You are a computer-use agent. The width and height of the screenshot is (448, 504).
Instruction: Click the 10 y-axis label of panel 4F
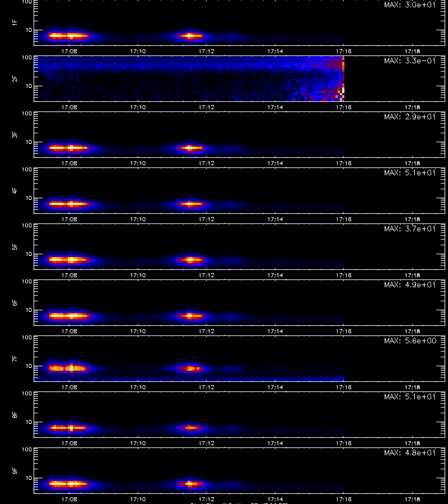[x=29, y=198]
